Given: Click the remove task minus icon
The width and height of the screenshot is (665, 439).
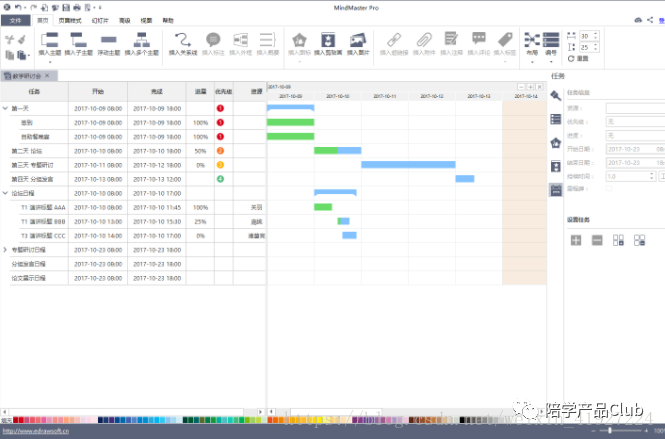Looking at the screenshot, I should 597,240.
